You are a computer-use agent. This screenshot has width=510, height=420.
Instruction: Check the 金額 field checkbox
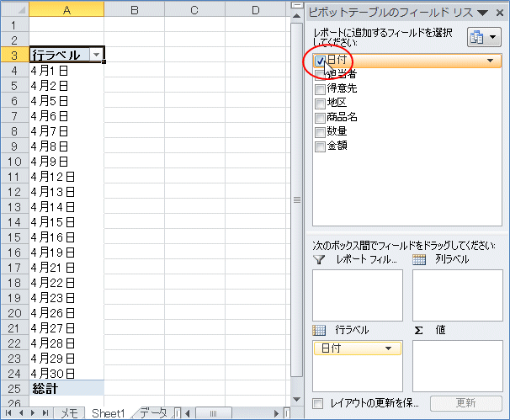320,146
